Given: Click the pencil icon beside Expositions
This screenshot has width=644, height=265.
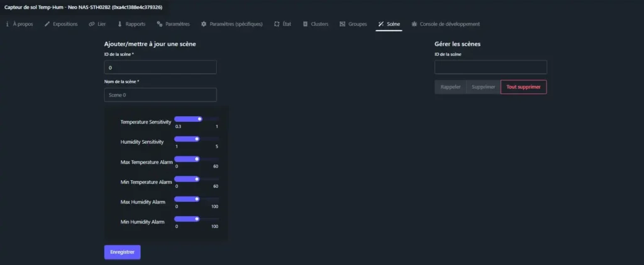Looking at the screenshot, I should 47,24.
